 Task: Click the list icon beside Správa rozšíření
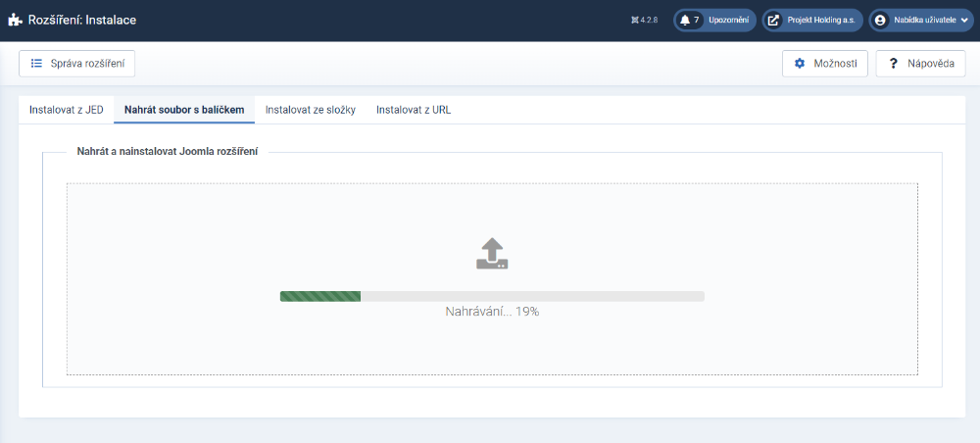tap(36, 64)
